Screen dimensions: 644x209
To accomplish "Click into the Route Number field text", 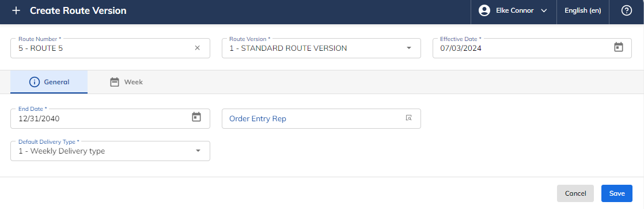I will point(41,48).
